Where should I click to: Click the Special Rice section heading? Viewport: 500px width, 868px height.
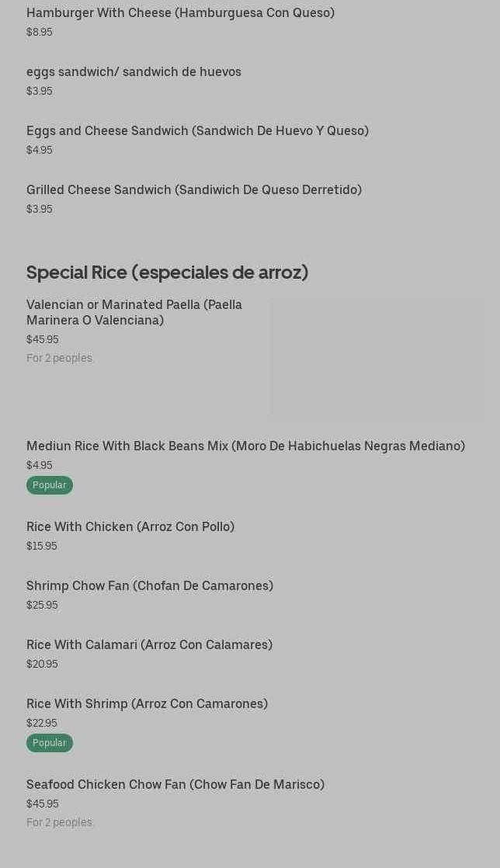167,273
